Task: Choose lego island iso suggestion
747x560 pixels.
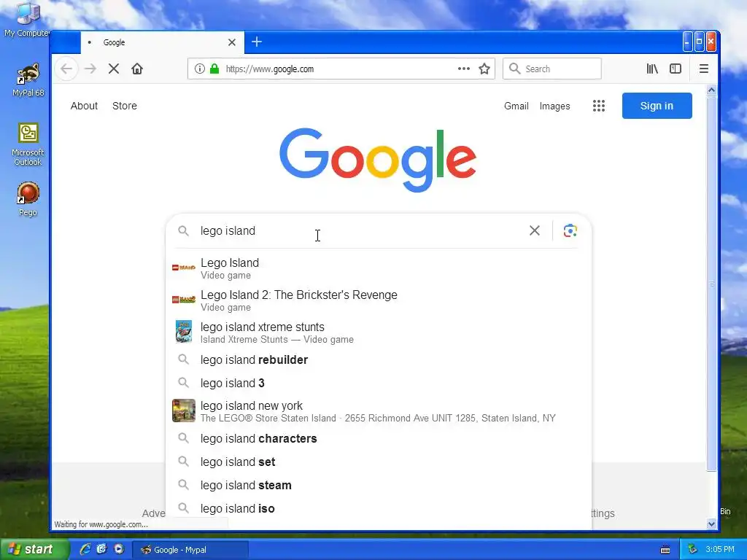Action: (x=379, y=508)
